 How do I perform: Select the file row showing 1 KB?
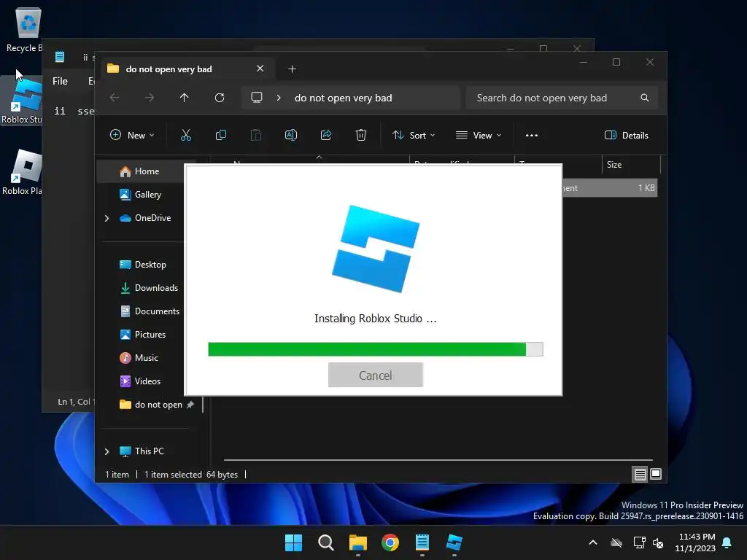(610, 188)
